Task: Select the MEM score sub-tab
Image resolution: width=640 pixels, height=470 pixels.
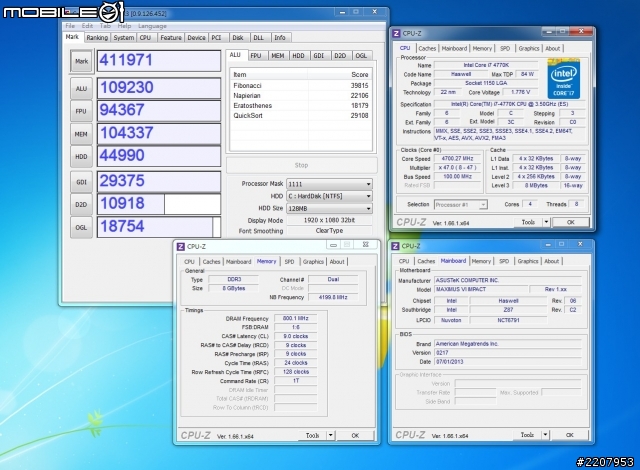Action: (x=278, y=56)
